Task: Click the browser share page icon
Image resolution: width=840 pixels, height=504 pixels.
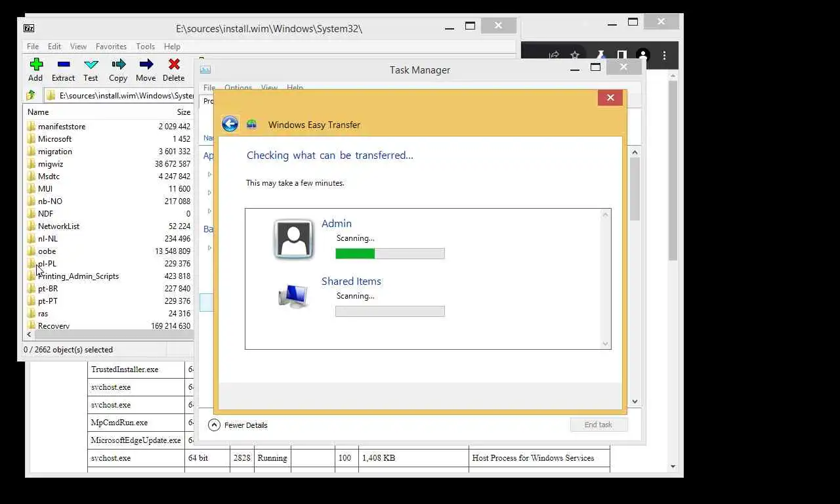Action: point(554,55)
